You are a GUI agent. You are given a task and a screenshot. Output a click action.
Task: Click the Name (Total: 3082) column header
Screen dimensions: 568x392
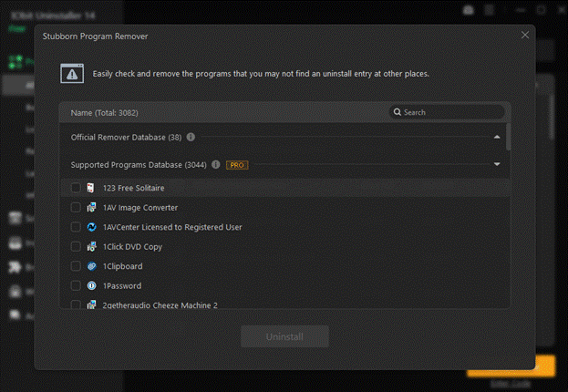tap(104, 113)
